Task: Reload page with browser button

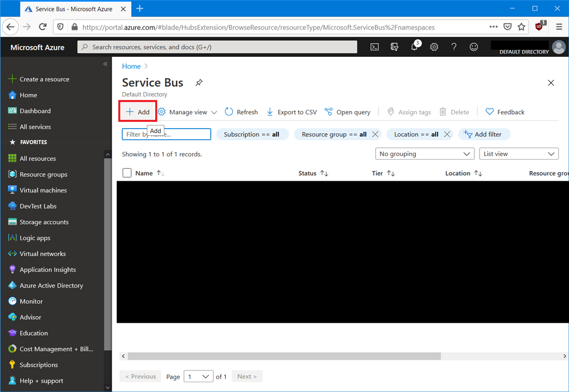Action: tap(42, 27)
